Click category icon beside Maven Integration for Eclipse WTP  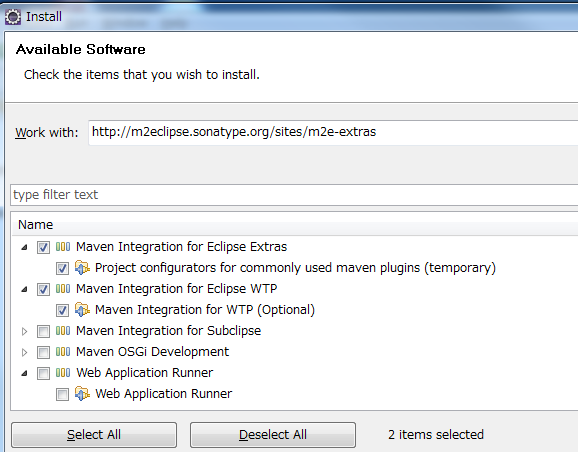[63, 289]
